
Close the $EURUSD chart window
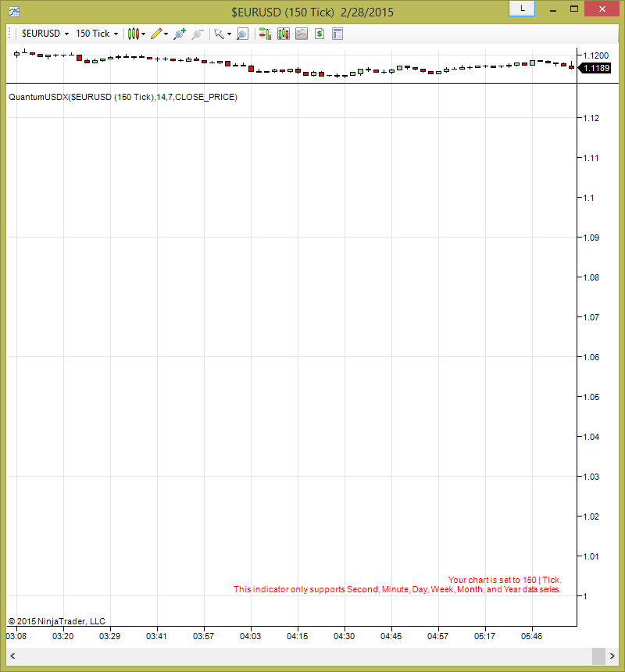click(602, 9)
